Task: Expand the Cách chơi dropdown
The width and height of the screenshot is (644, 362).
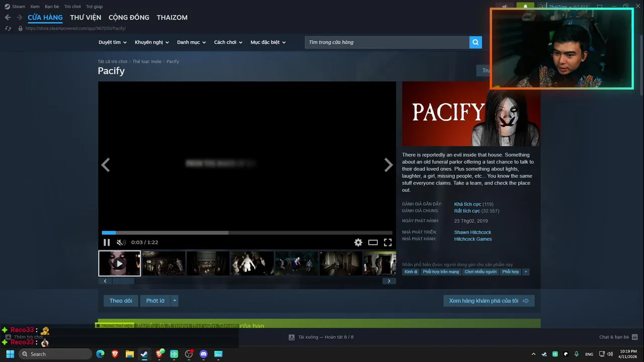Action: tap(228, 42)
